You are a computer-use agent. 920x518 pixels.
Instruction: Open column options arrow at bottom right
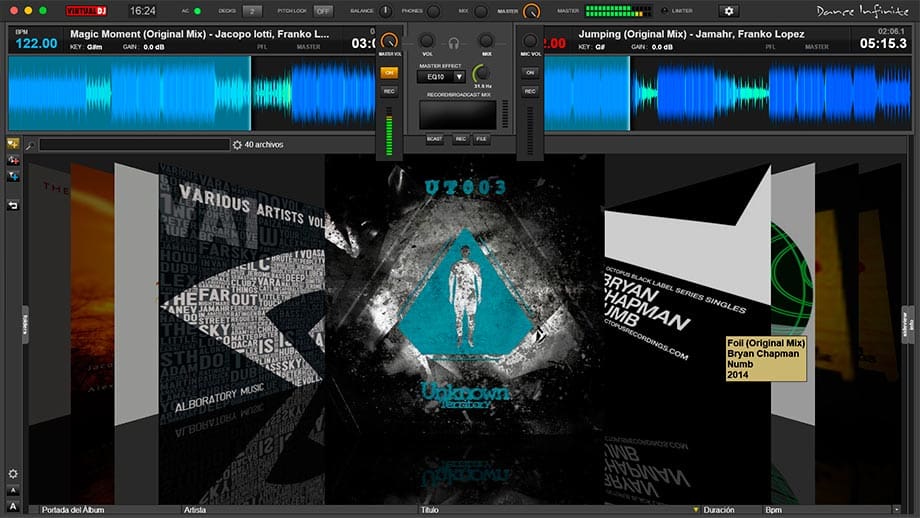896,510
